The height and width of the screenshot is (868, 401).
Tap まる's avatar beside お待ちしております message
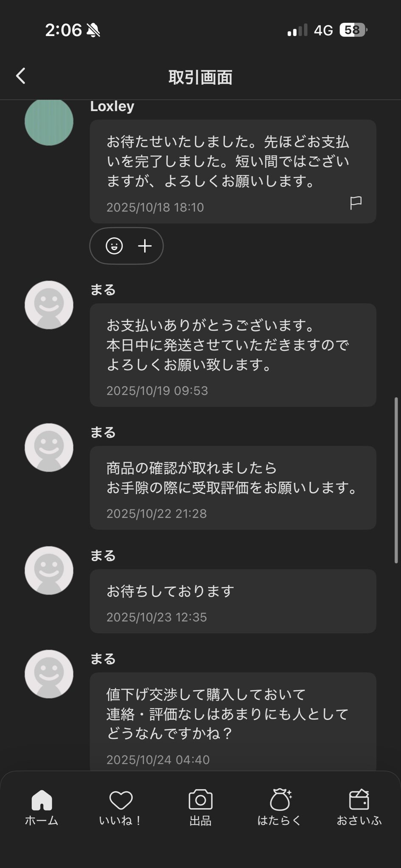pyautogui.click(x=49, y=570)
